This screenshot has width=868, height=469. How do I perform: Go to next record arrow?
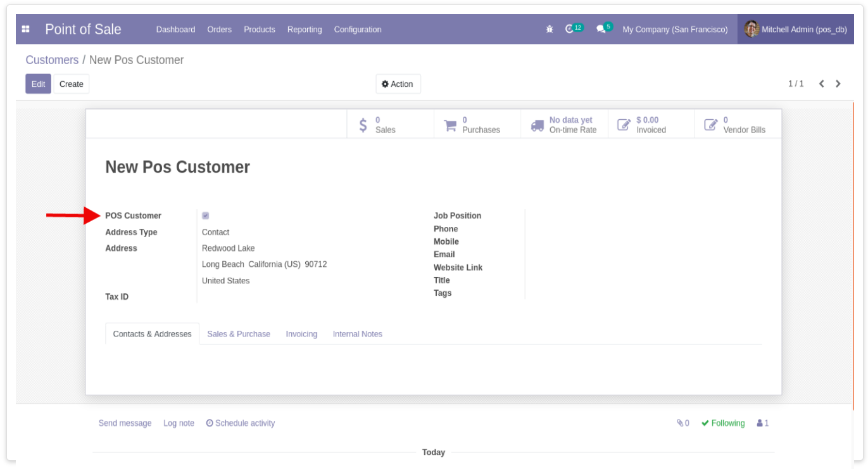coord(838,84)
